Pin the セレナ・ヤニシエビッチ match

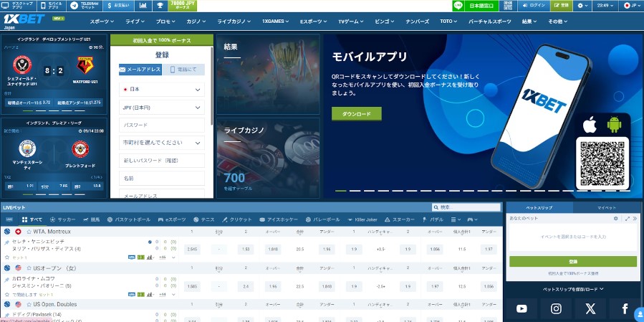6,243
